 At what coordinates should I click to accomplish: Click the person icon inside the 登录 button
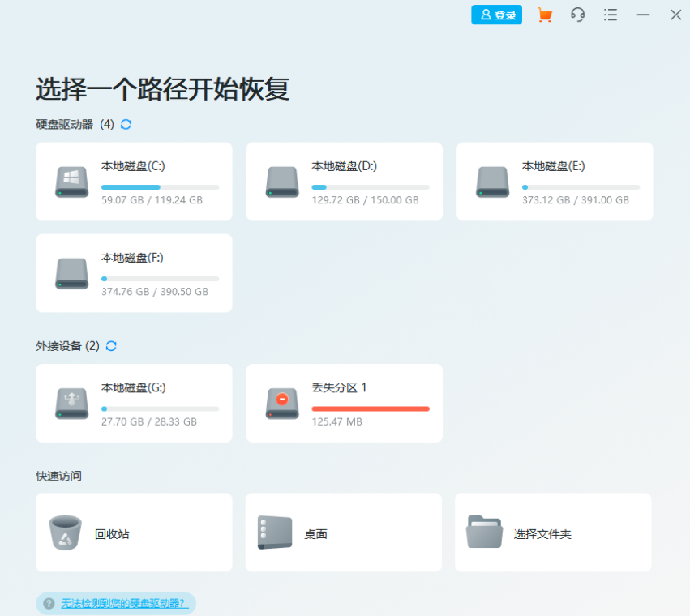485,15
